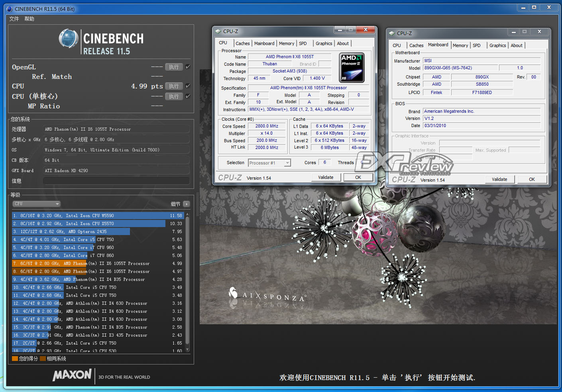
Task: Click the right CPU-Z title bar icon
Action: click(x=392, y=33)
